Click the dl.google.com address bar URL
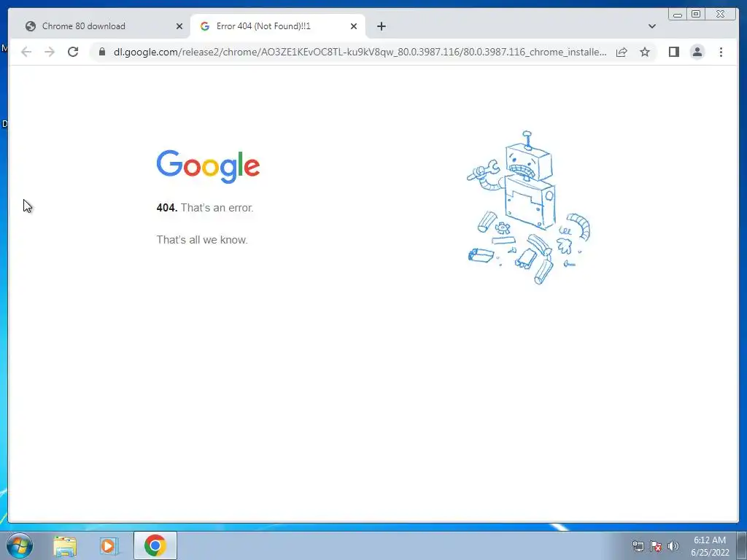Viewport: 747px width, 560px height. (360, 52)
